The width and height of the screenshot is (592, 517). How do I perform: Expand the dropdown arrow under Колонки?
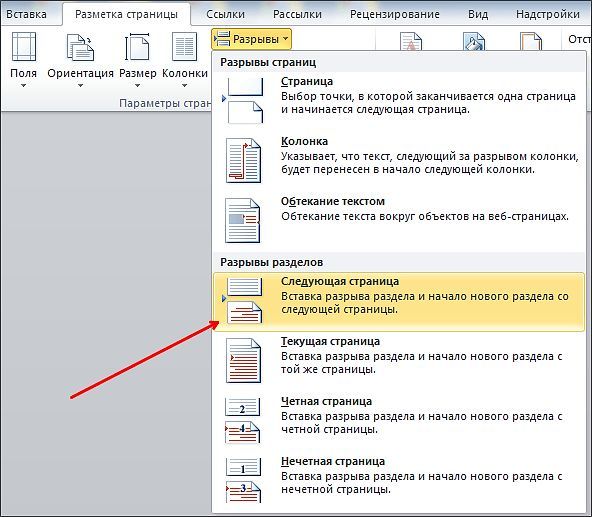pos(184,86)
